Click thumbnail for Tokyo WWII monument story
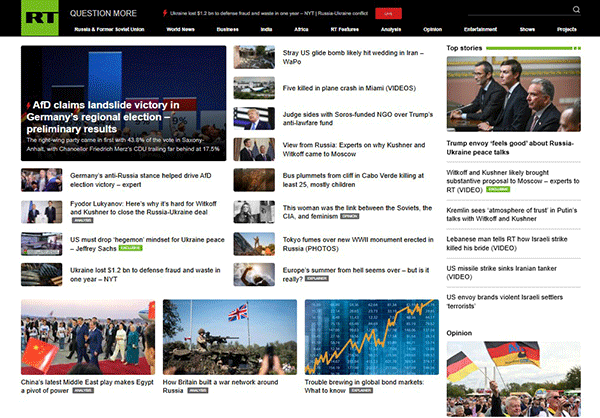600x418 pixels. point(254,244)
